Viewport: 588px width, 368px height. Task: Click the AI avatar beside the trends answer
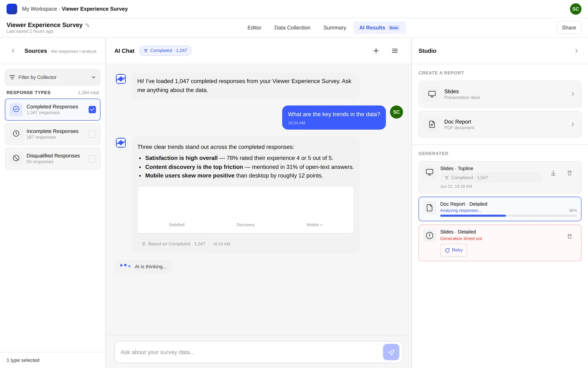[121, 143]
